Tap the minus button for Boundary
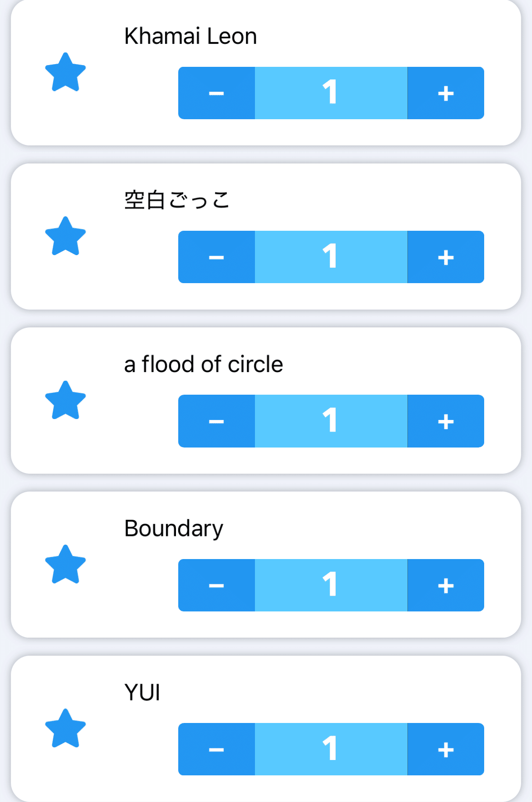Viewport: 532px width, 802px height. 217,585
